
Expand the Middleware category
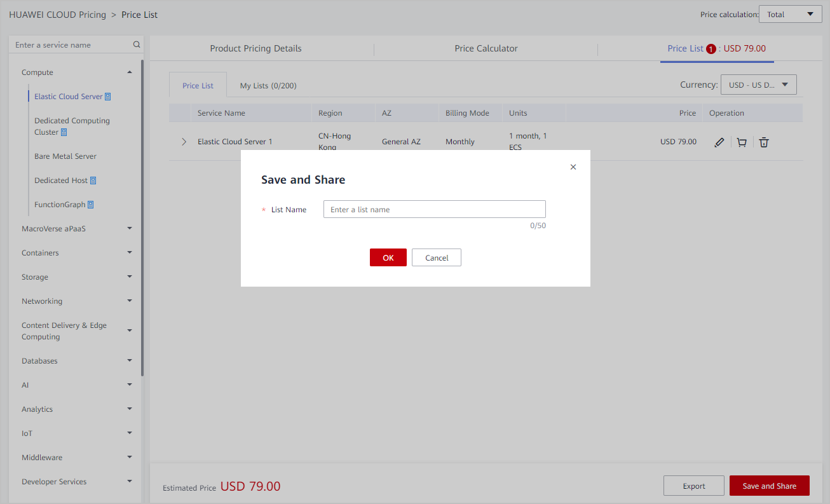[130, 458]
